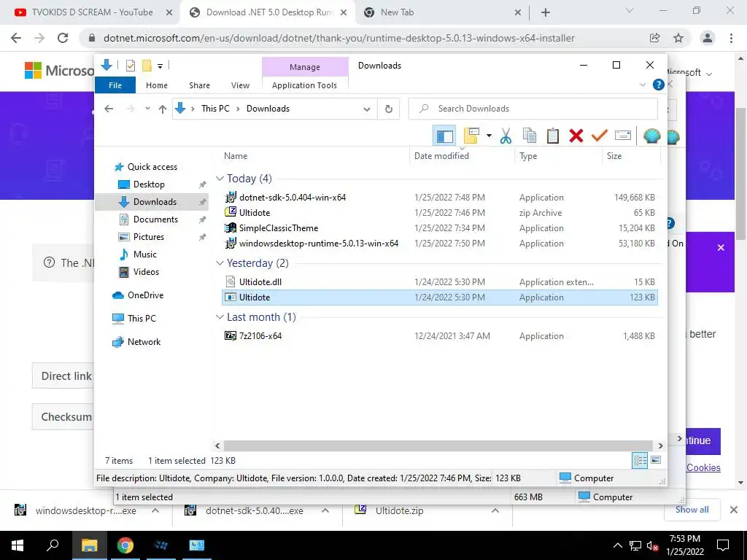Open Videos in the navigation pane
The width and height of the screenshot is (747, 560).
click(146, 272)
